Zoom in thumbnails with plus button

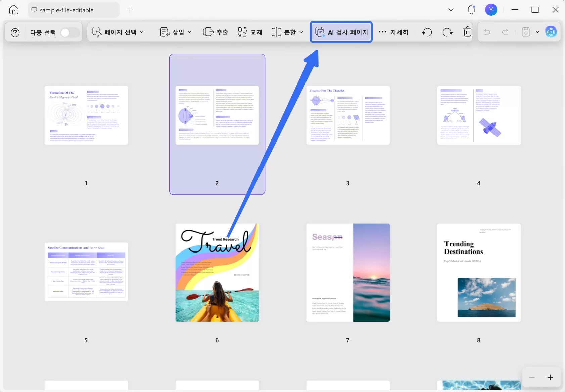click(x=550, y=378)
